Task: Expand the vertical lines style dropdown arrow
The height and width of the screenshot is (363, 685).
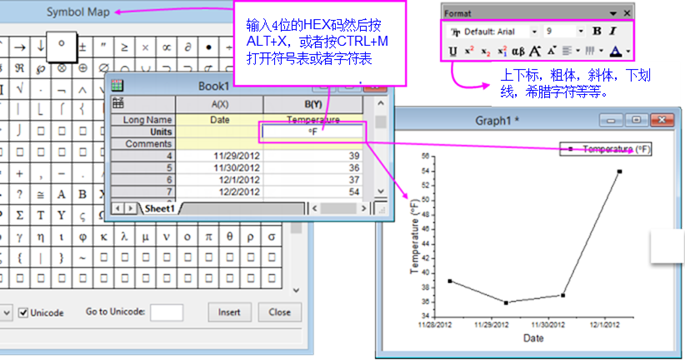Action: pos(601,51)
